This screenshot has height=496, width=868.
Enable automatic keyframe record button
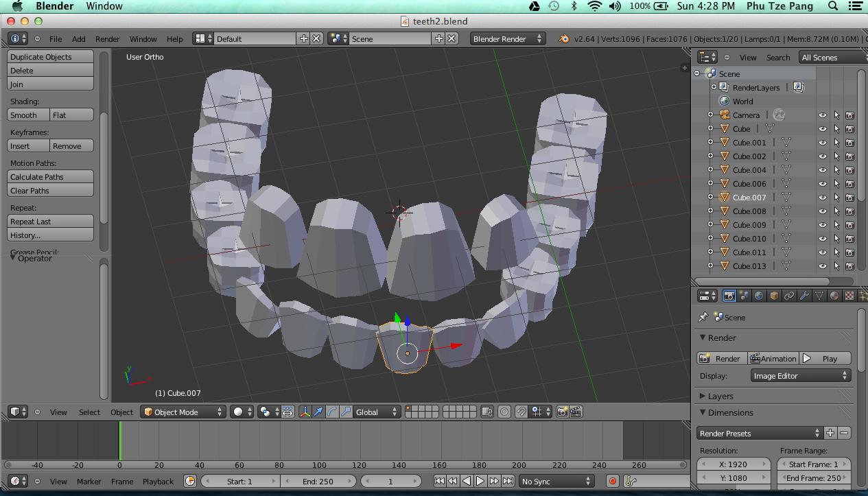point(612,481)
